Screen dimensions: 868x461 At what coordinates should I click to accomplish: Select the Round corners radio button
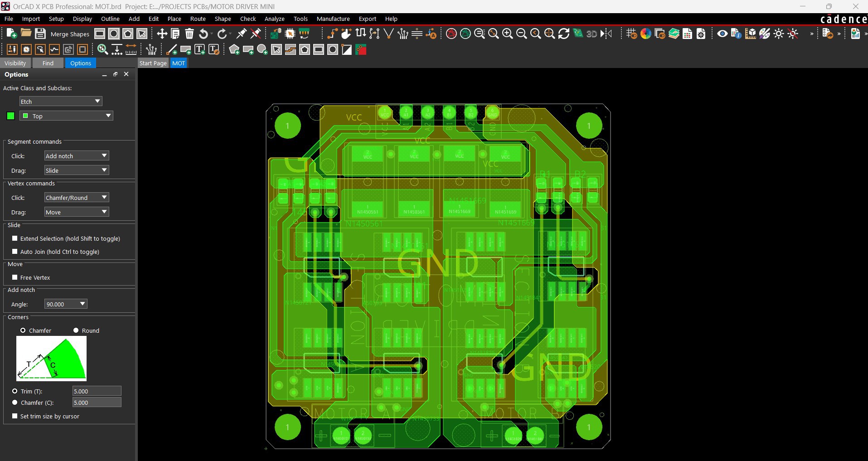click(76, 330)
